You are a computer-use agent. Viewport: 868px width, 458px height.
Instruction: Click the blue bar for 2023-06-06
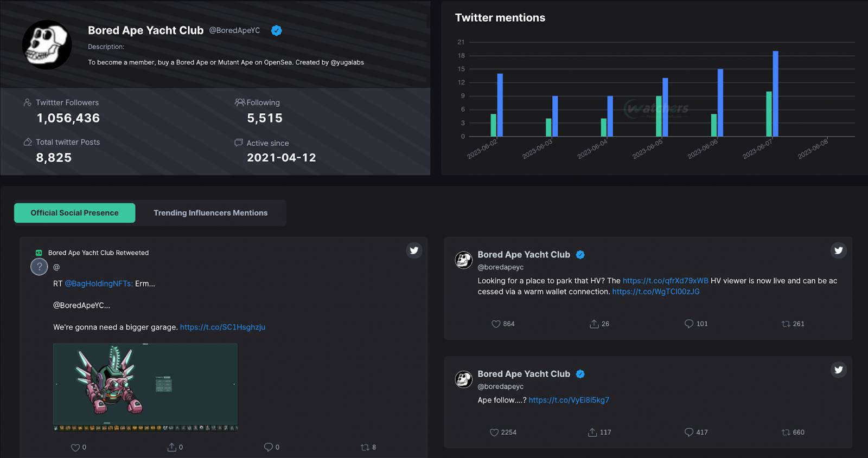tap(720, 103)
